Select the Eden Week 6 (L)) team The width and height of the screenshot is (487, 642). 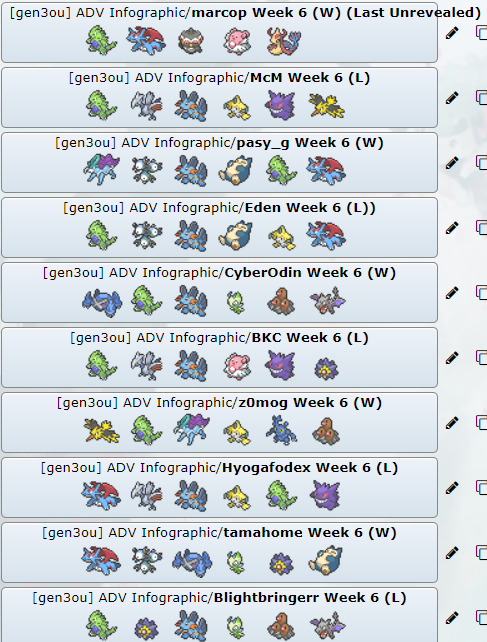point(220,227)
